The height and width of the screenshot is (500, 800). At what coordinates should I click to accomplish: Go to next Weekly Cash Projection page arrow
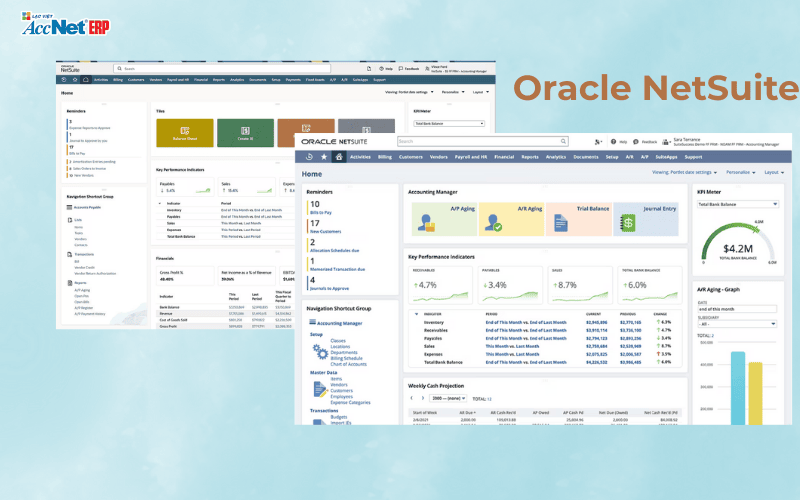tap(422, 398)
